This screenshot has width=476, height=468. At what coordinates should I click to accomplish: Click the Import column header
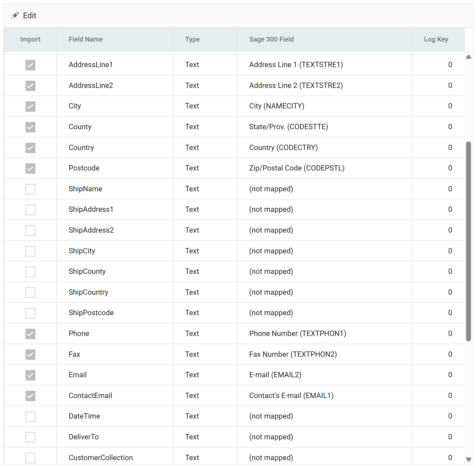tap(30, 39)
